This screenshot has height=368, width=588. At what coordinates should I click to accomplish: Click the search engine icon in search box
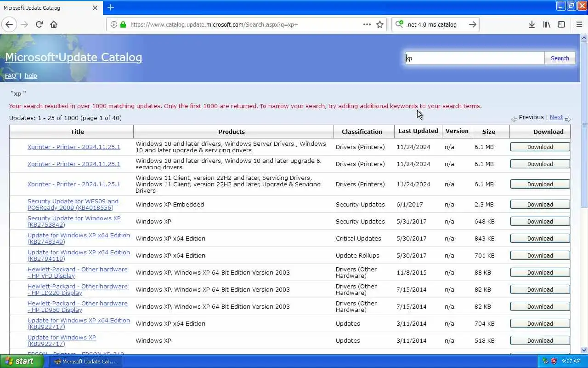[x=399, y=24]
